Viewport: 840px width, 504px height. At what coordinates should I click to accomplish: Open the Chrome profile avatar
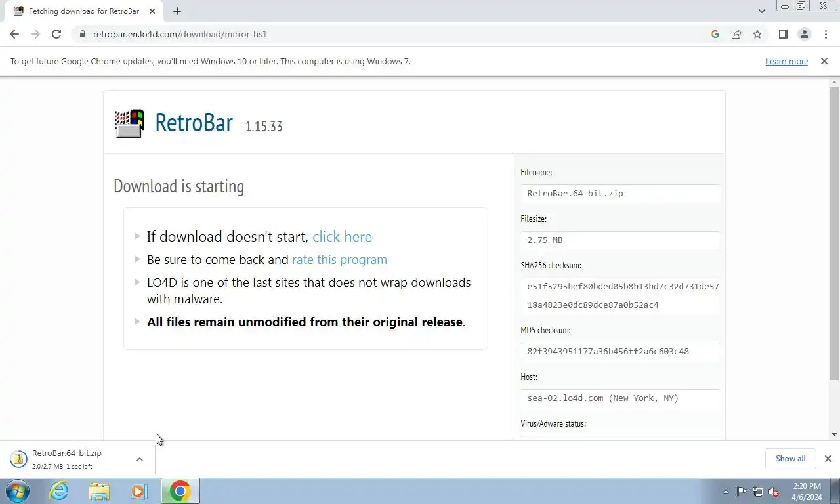pyautogui.click(x=804, y=34)
